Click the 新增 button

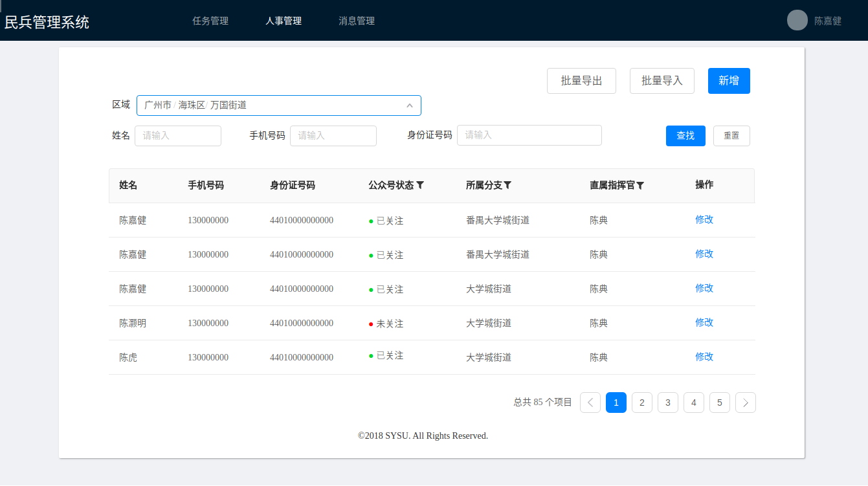(x=729, y=81)
